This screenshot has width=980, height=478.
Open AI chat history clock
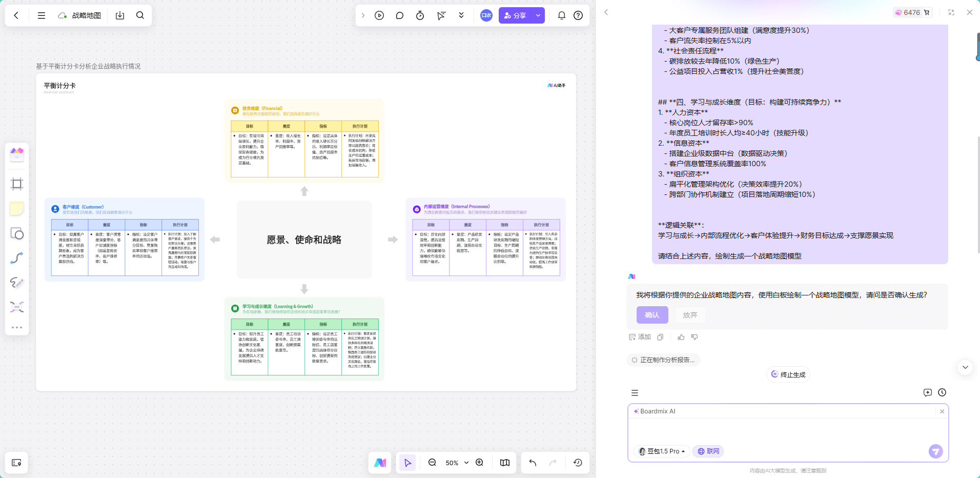[x=942, y=392]
